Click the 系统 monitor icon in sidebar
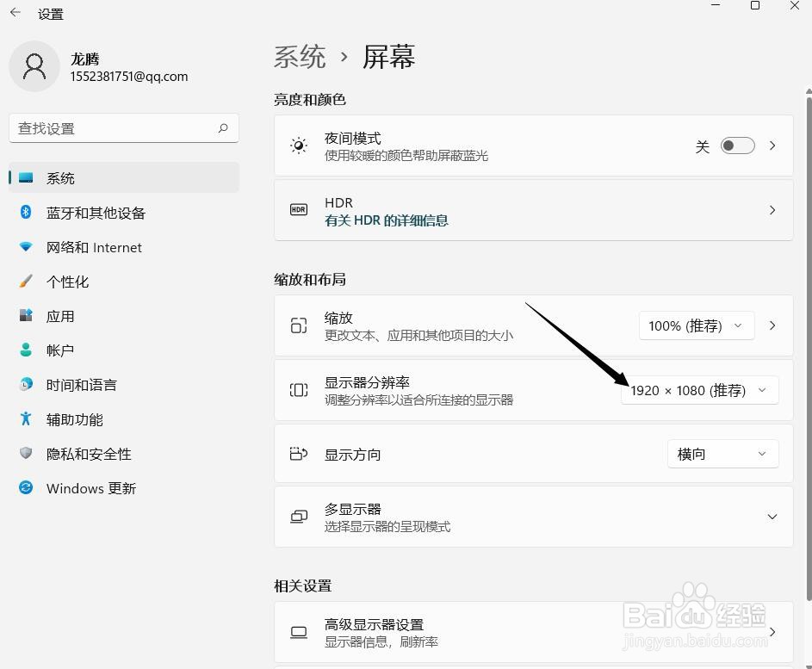Image resolution: width=812 pixels, height=669 pixels. point(25,177)
